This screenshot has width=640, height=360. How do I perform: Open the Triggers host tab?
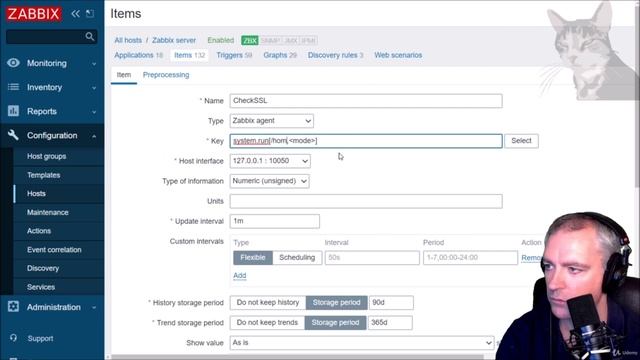[x=234, y=55]
